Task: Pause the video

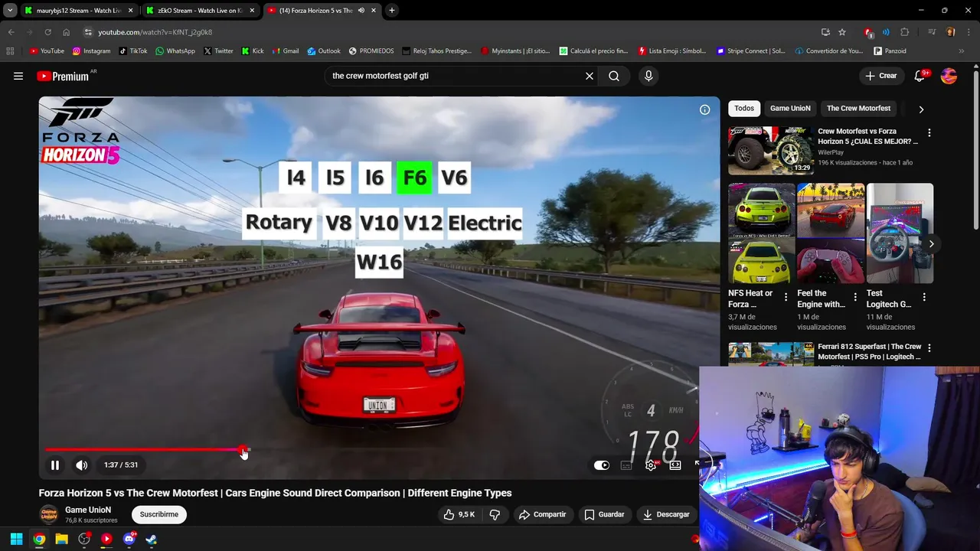Action: coord(55,465)
